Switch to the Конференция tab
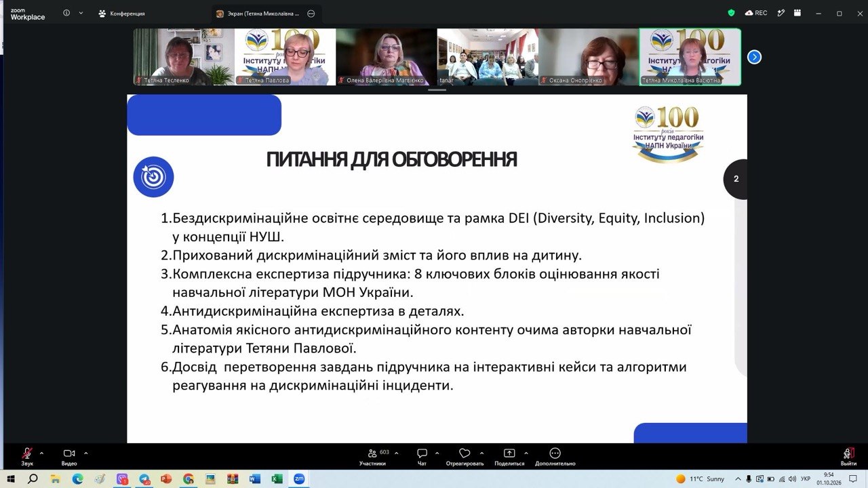 (121, 14)
